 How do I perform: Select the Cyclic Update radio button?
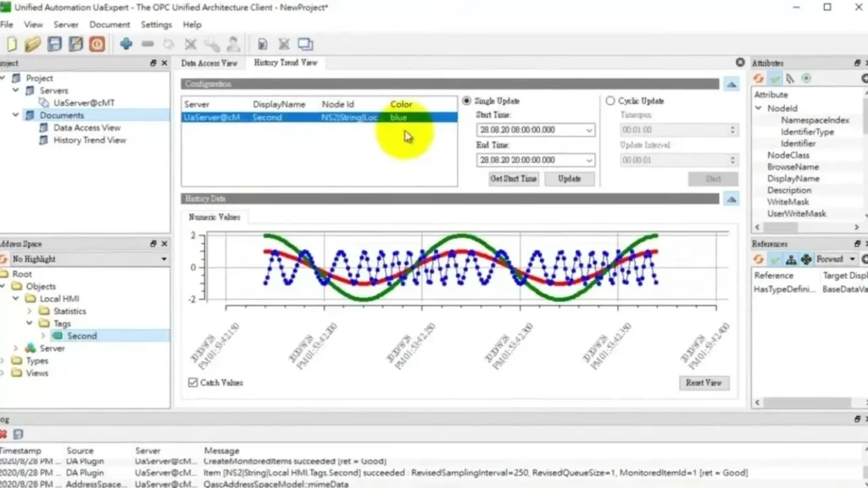[x=610, y=101]
